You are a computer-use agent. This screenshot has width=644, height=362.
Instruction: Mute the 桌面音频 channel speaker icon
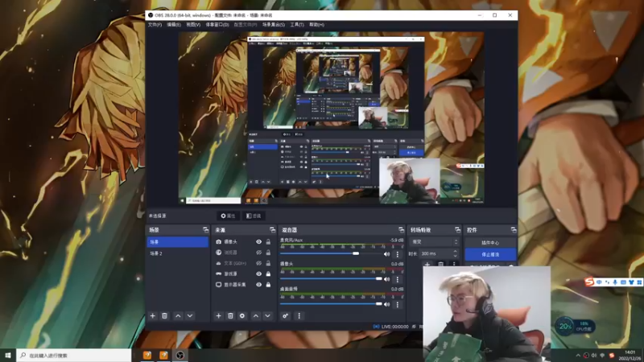[386, 305]
